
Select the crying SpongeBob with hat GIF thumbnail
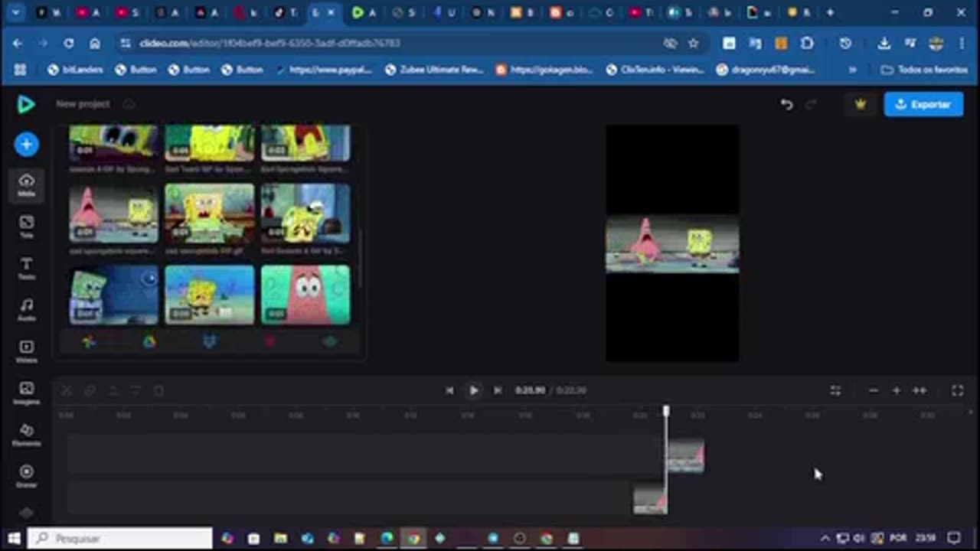(305, 213)
